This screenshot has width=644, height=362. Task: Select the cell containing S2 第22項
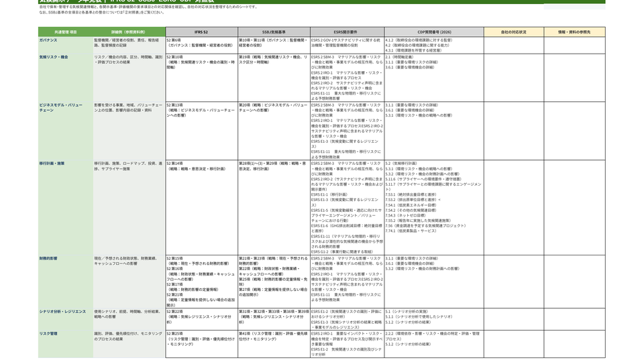pos(202,319)
